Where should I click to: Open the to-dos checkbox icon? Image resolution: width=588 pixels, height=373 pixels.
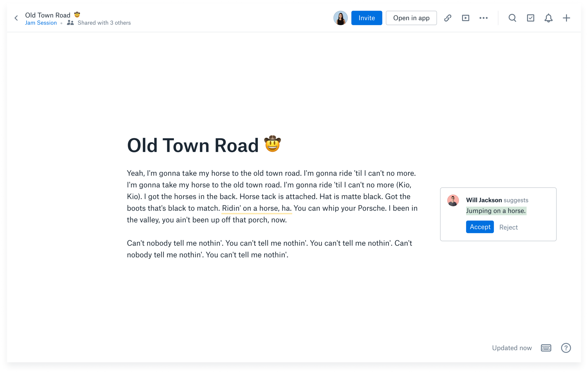click(x=530, y=18)
